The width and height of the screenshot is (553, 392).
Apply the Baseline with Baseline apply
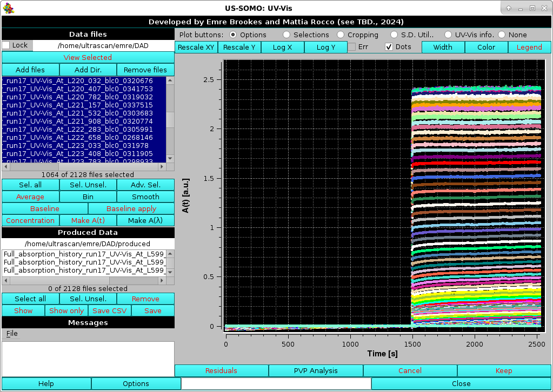tap(131, 208)
